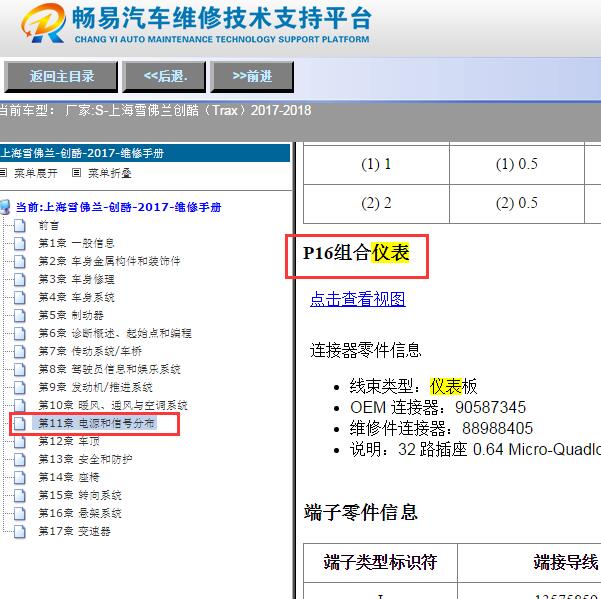Image resolution: width=601 pixels, height=599 pixels.
Task: Click the page icon for 第6章 诊断概述
Action: [20, 333]
